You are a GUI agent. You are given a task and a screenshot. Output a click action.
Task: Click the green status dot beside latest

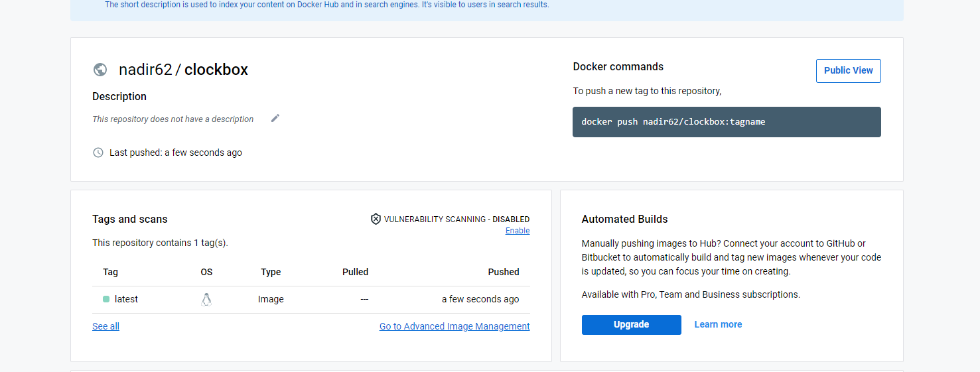tap(106, 299)
